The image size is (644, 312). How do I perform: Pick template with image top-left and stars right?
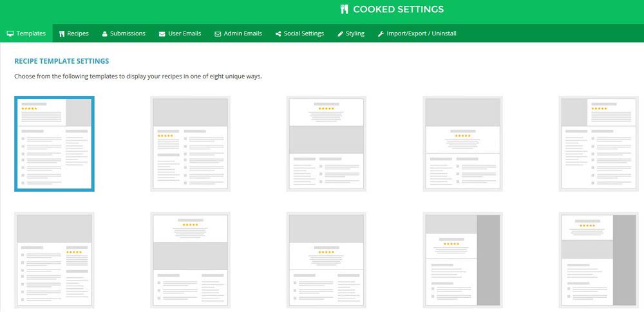click(599, 143)
